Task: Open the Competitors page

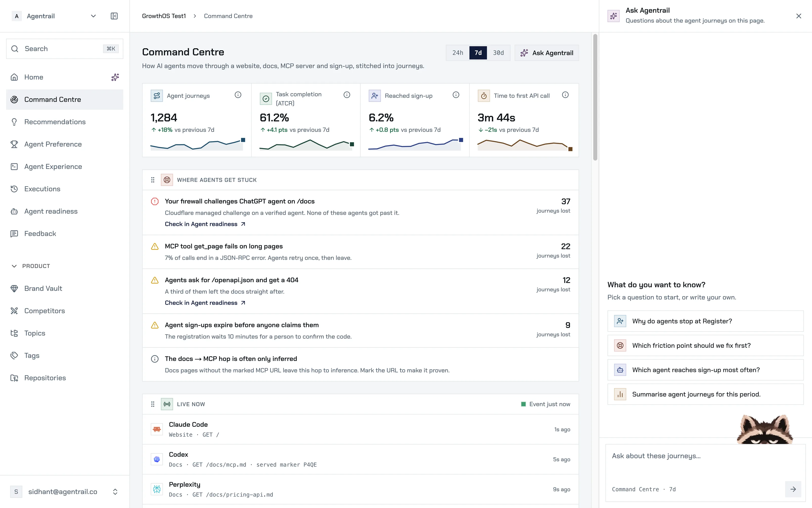Action: point(64,311)
